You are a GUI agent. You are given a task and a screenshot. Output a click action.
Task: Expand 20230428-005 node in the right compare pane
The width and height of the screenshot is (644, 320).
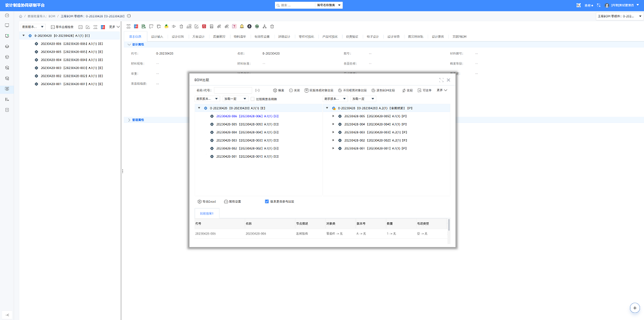click(x=334, y=117)
